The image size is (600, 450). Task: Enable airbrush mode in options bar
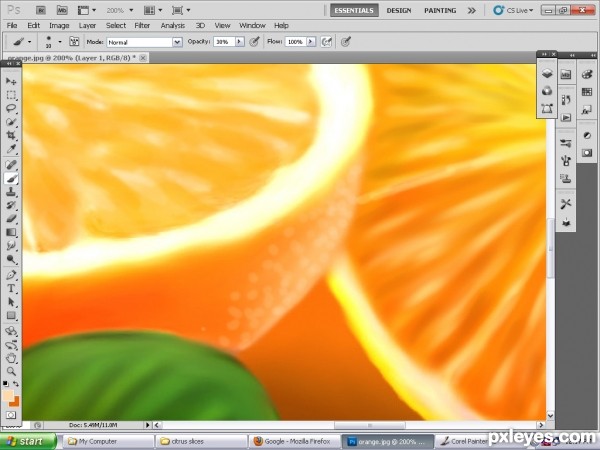[x=326, y=42]
